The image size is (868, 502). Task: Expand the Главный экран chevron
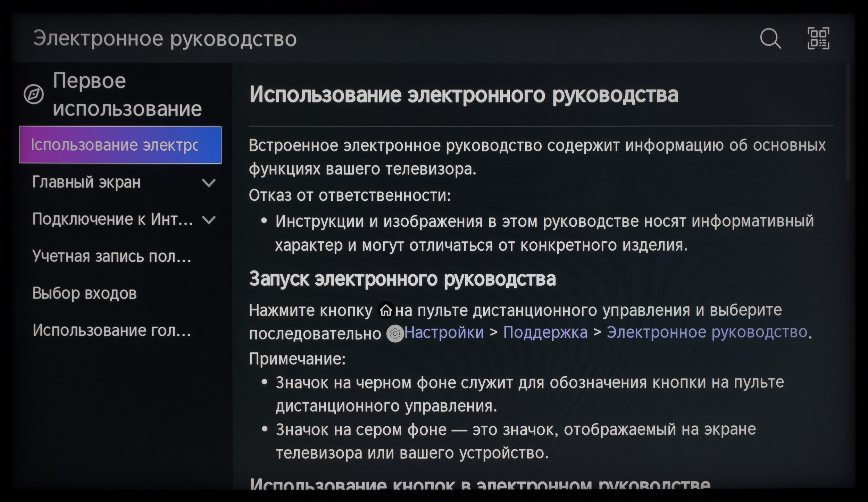[x=209, y=183]
